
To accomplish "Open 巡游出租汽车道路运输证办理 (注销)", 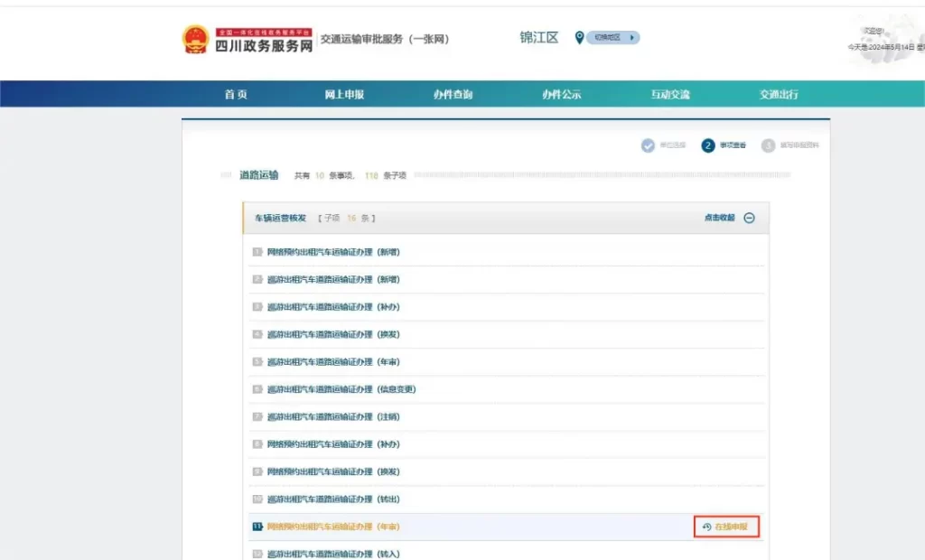I will [x=333, y=416].
